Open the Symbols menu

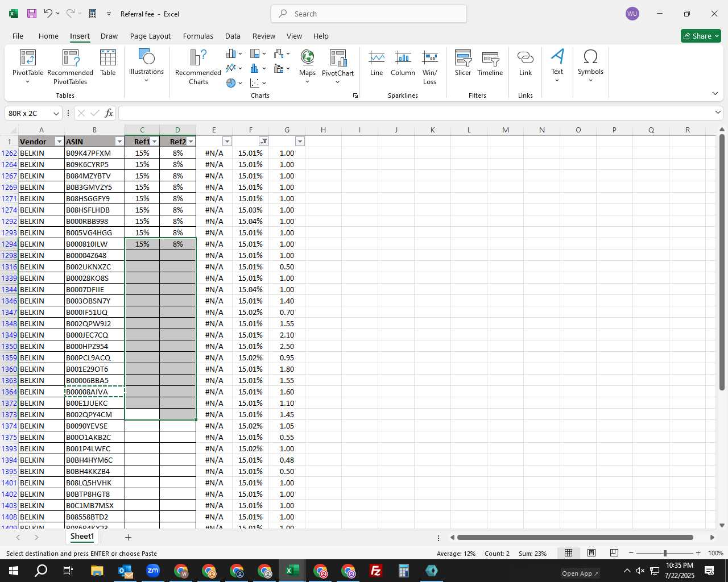tap(590, 65)
